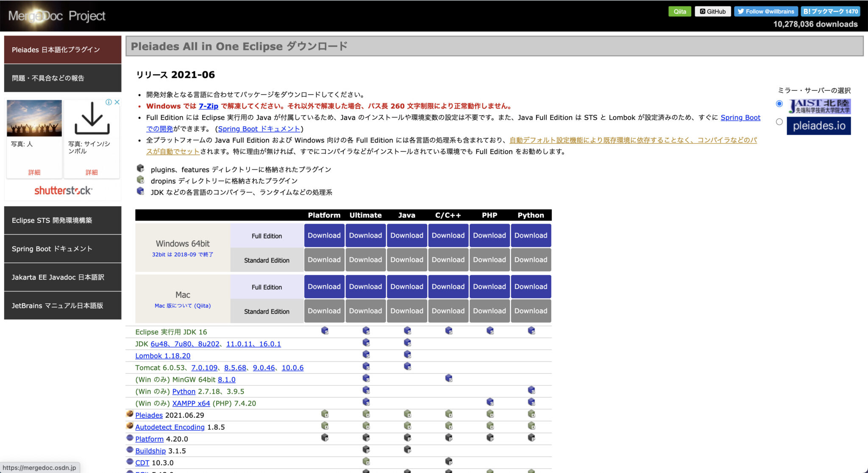
Task: Click MinGW row icon under C/C++
Action: click(449, 378)
